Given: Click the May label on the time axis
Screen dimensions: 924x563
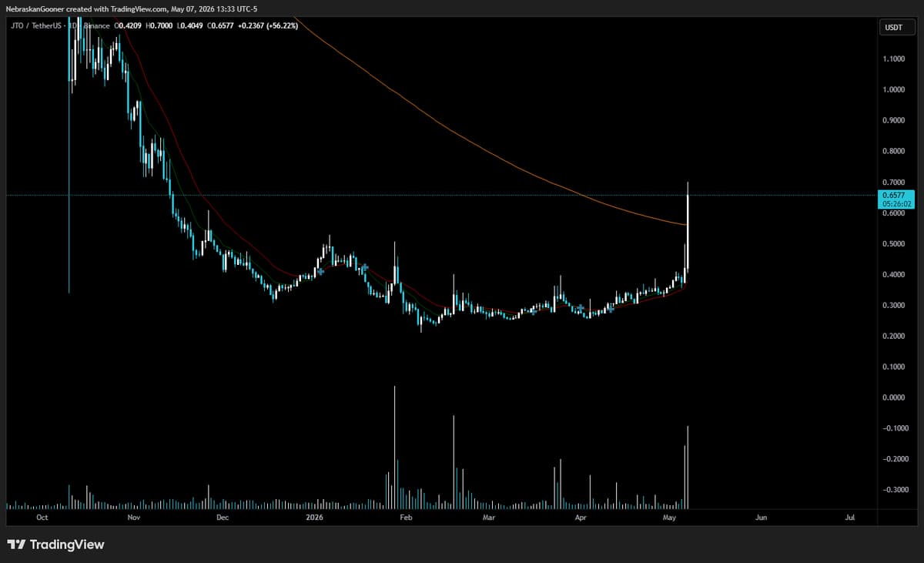Looking at the screenshot, I should click(x=669, y=518).
